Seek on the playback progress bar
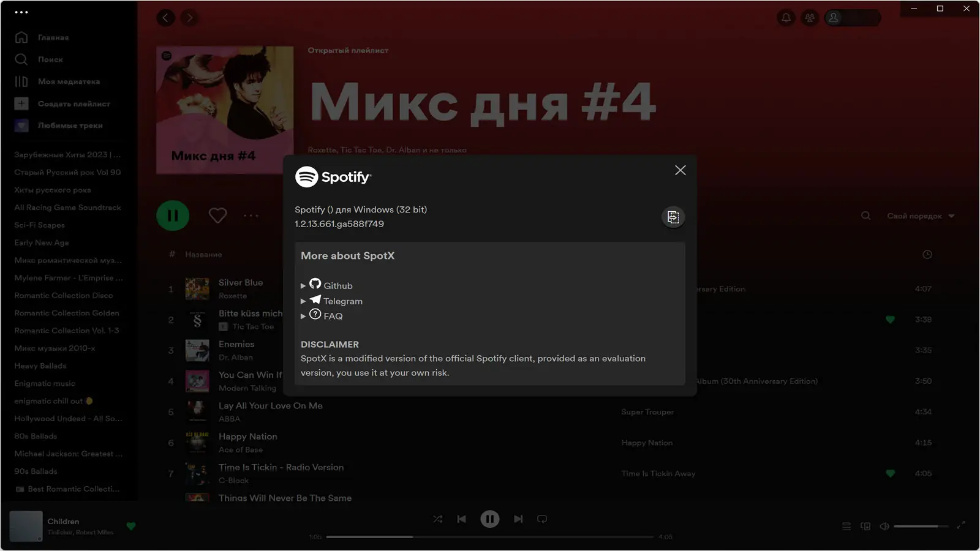Viewport: 980px width, 551px height. pyautogui.click(x=490, y=537)
